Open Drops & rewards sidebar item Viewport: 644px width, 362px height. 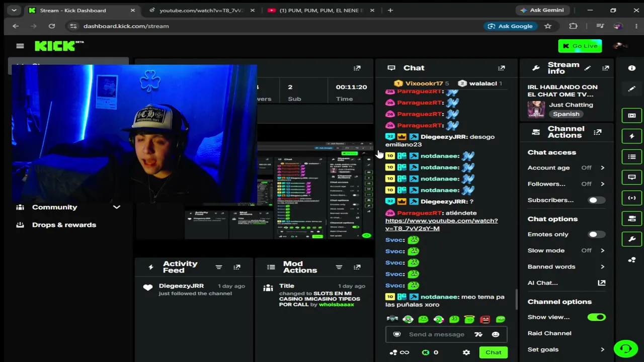(64, 225)
